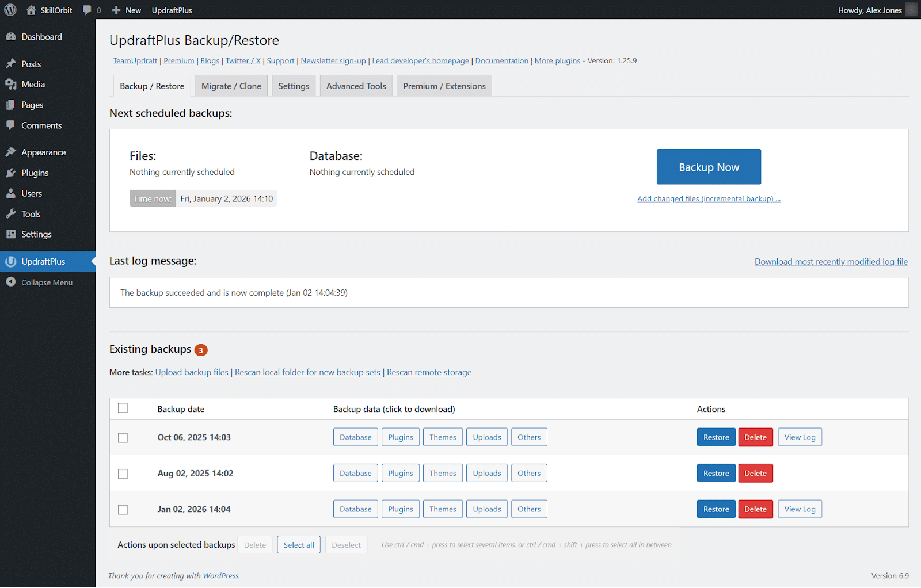Delete the Oct 06, 2025 backup
This screenshot has width=921, height=588.
click(755, 437)
